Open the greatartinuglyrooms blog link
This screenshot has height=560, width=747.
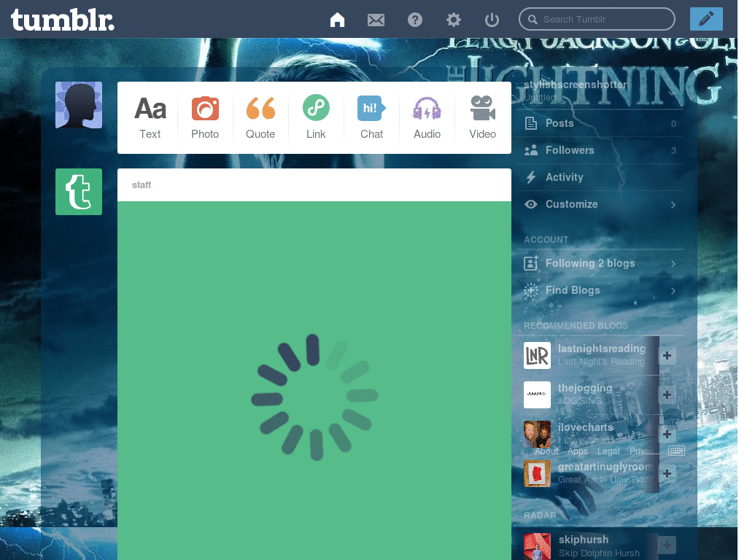tap(605, 467)
